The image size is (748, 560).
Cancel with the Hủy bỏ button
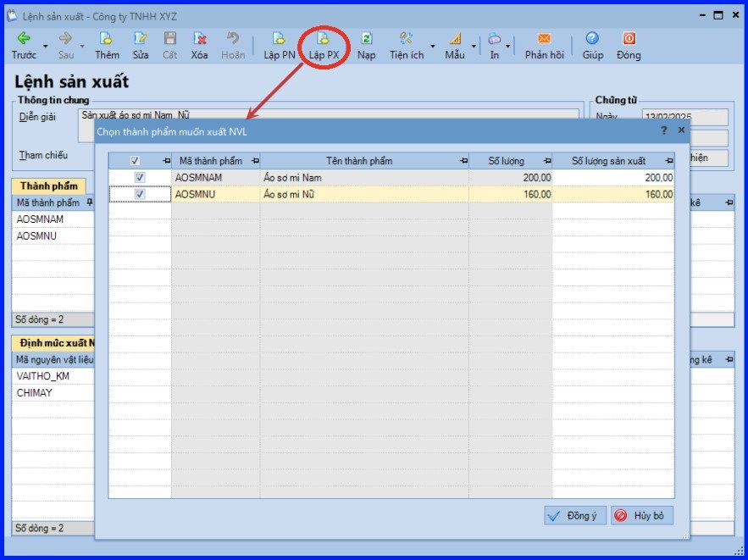(x=642, y=516)
